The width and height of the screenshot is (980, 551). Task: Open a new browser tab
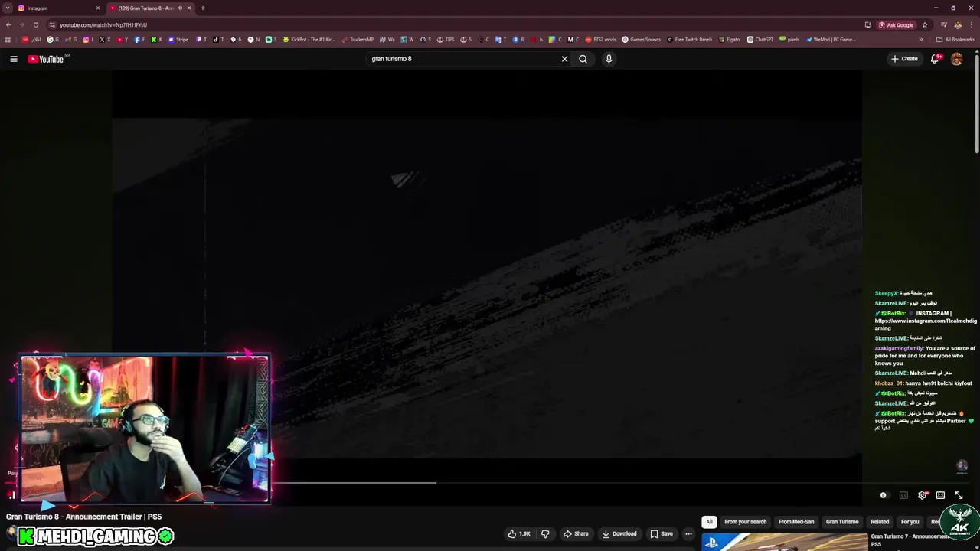(x=203, y=8)
